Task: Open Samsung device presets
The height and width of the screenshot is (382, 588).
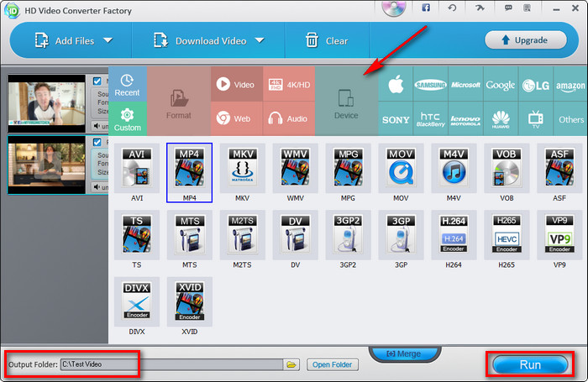Action: 430,84
